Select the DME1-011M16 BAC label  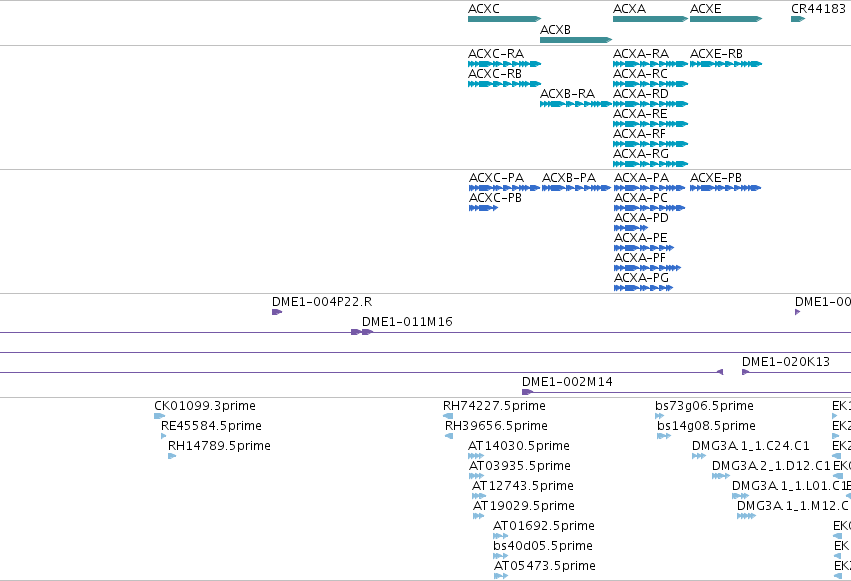pos(407,322)
